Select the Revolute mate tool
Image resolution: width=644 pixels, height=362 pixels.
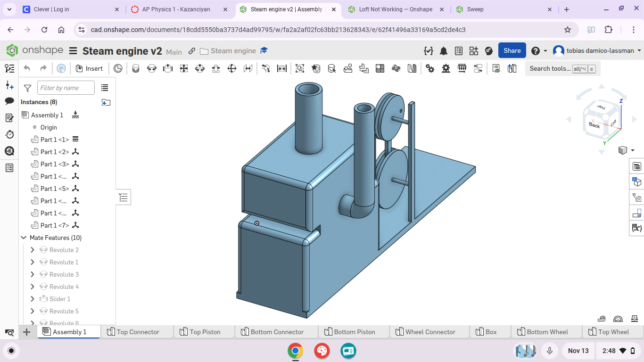(x=151, y=68)
